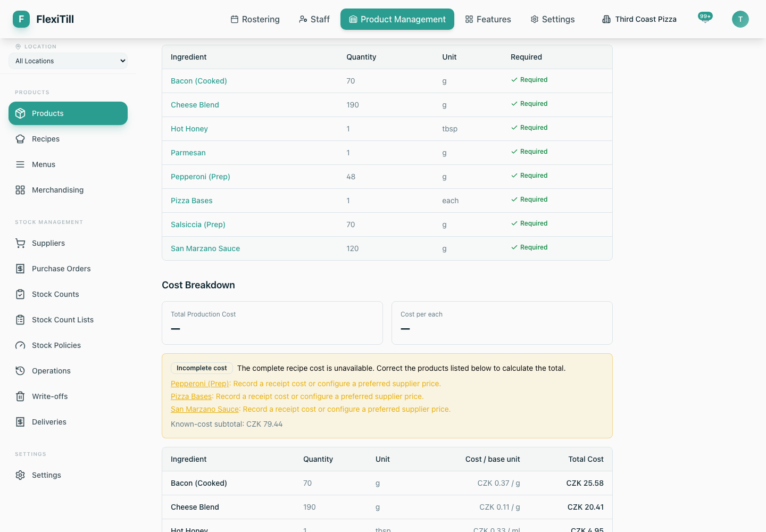Open the notifications icon with 99+ badge

705,19
